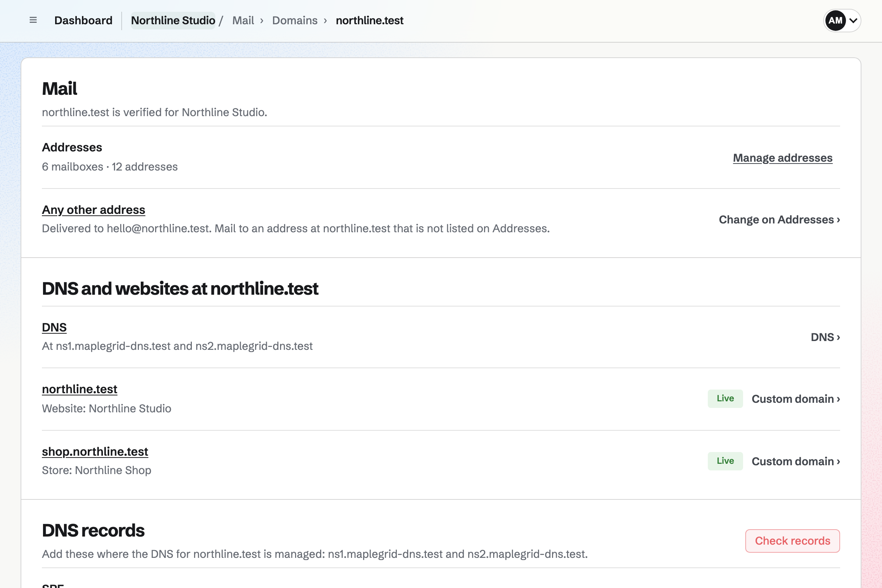Click 'Addresses' row title
Image resolution: width=882 pixels, height=588 pixels.
tap(72, 147)
